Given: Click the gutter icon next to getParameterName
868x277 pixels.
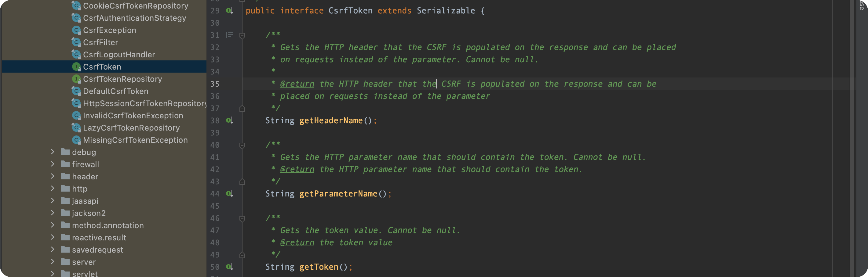Looking at the screenshot, I should pos(229,193).
